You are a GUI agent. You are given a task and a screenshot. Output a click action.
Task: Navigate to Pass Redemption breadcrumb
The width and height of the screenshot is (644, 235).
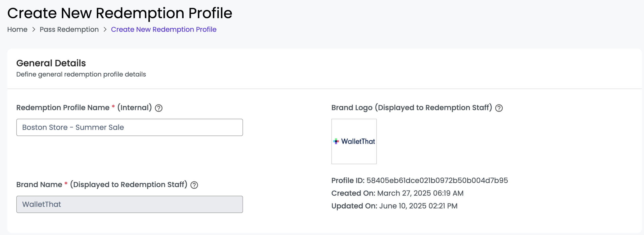pyautogui.click(x=69, y=29)
